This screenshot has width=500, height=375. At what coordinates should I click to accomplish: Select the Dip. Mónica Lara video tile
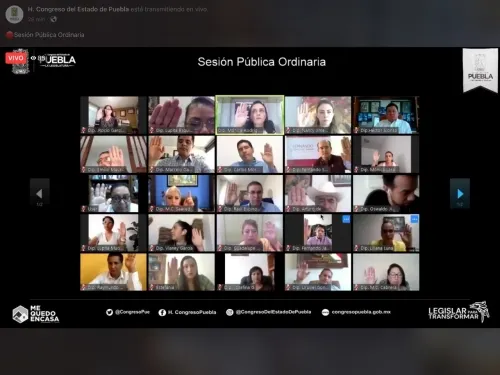(386, 154)
